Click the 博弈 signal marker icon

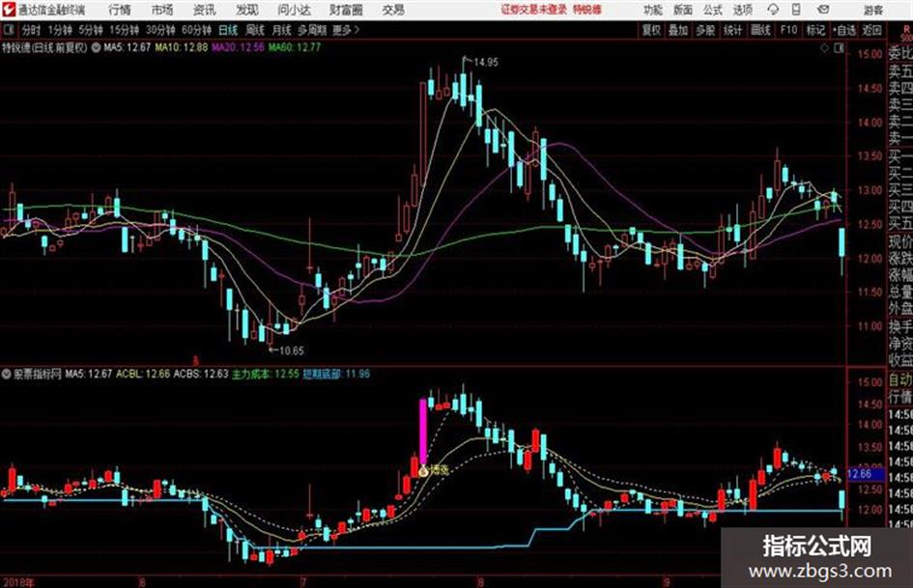(x=423, y=470)
